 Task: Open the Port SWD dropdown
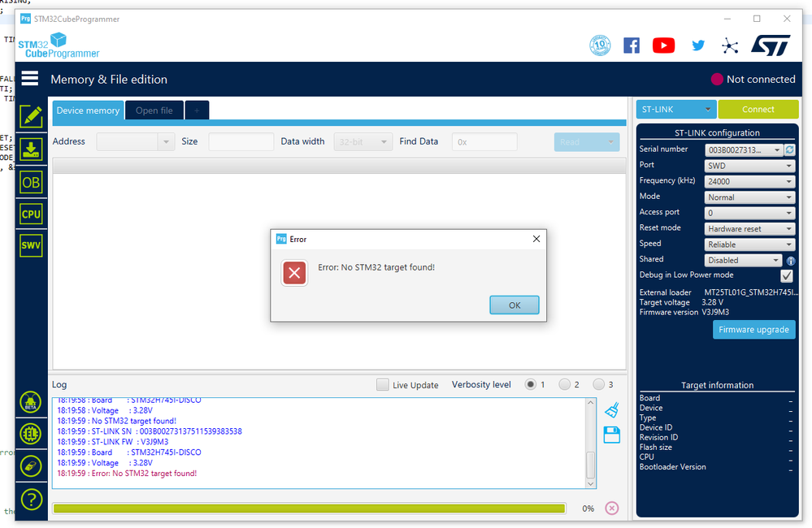pyautogui.click(x=750, y=166)
